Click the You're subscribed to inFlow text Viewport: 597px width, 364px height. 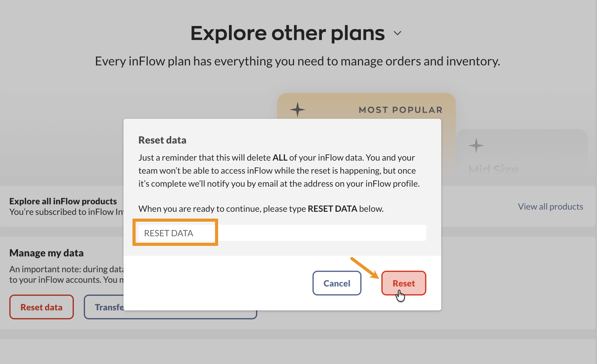coord(66,212)
